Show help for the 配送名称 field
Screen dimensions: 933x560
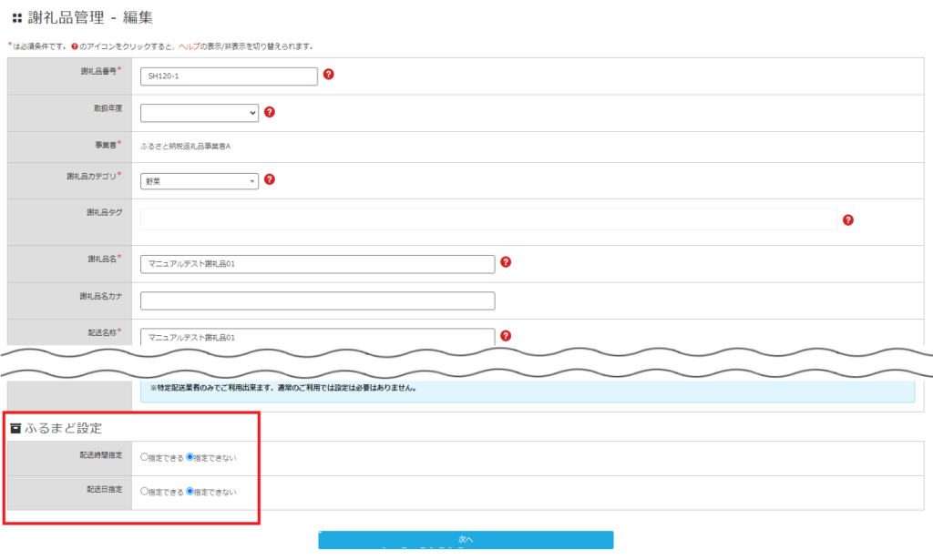pos(506,335)
